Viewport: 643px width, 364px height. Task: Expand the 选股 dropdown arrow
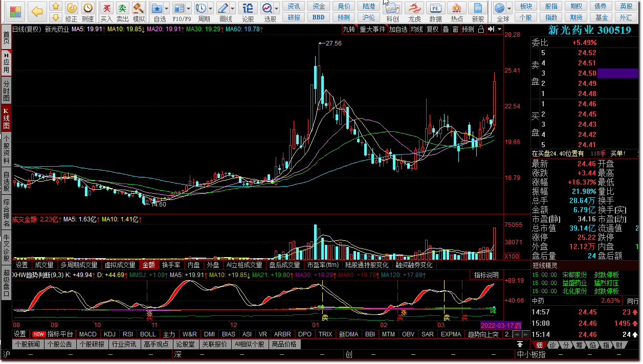coord(276,8)
